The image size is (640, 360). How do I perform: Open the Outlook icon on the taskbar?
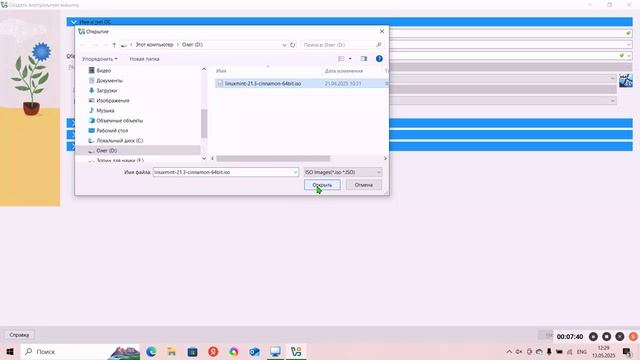[255, 351]
